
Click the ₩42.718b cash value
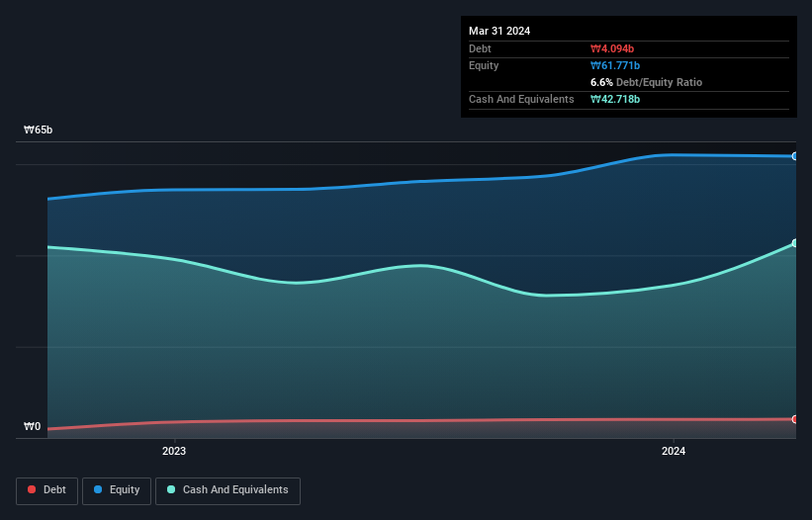(x=615, y=99)
